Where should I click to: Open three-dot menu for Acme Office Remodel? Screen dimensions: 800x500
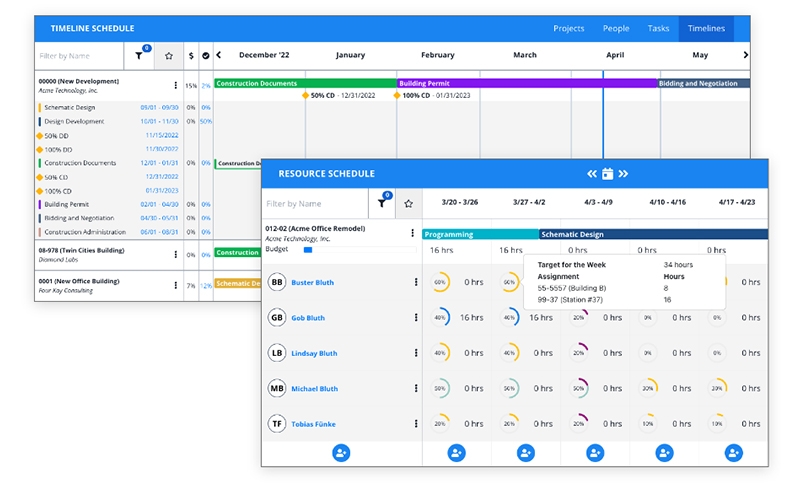click(412, 233)
